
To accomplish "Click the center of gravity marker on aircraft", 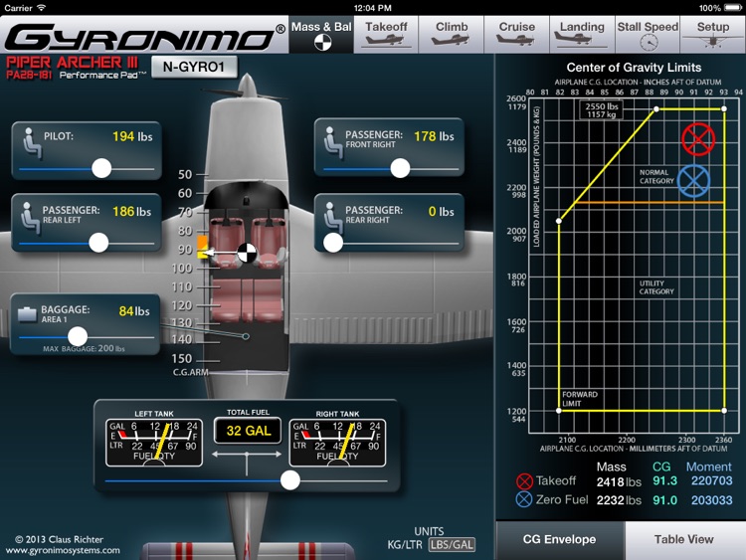I will pyautogui.click(x=247, y=253).
